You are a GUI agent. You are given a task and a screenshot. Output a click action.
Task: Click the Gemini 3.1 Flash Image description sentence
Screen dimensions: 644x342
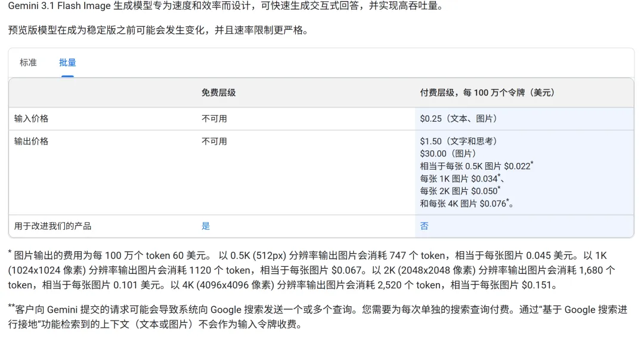coord(227,6)
